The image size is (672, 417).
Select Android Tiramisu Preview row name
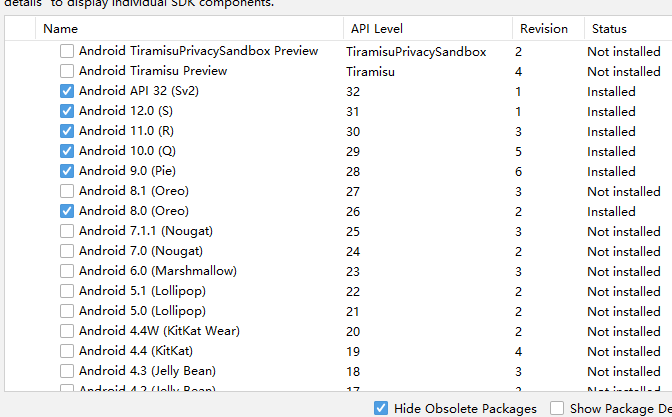pos(153,71)
